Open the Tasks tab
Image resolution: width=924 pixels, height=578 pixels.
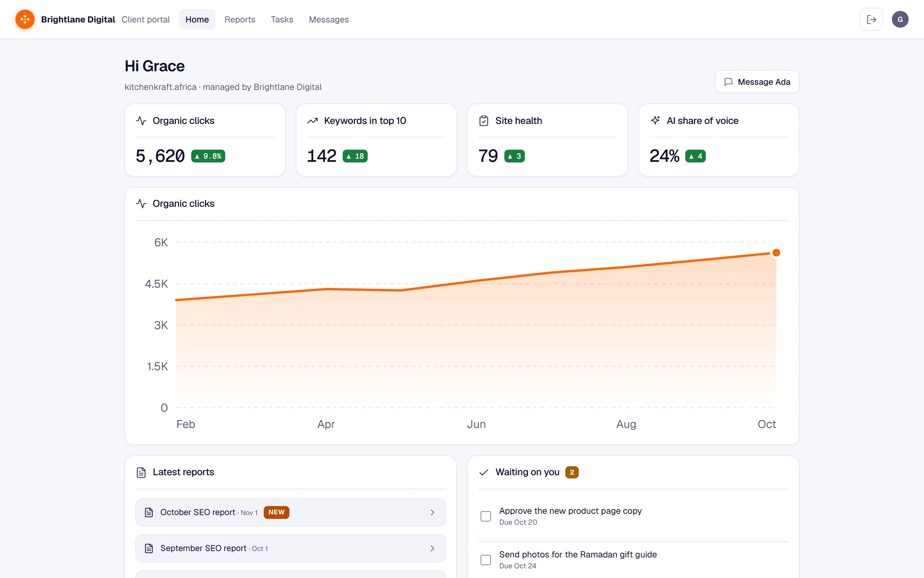click(282, 19)
